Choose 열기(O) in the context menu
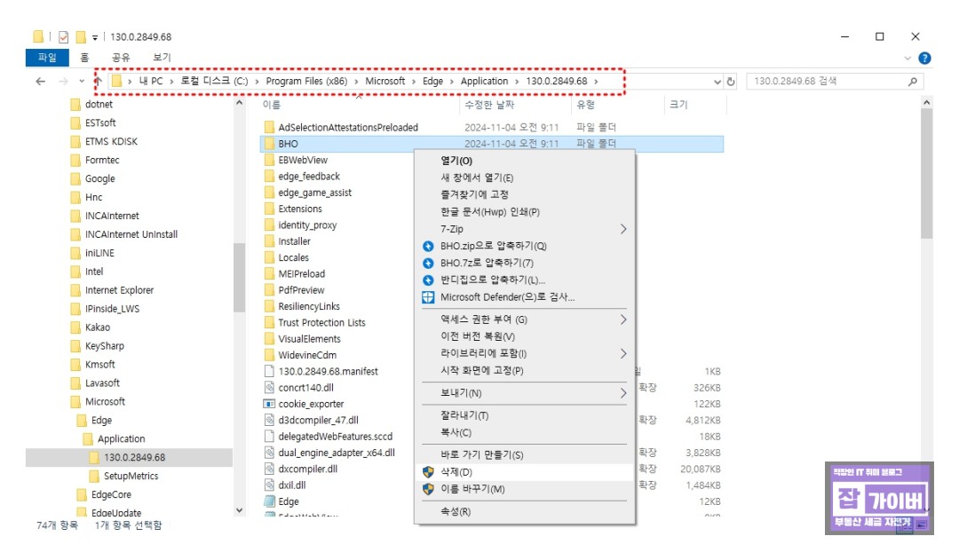 pyautogui.click(x=525, y=161)
